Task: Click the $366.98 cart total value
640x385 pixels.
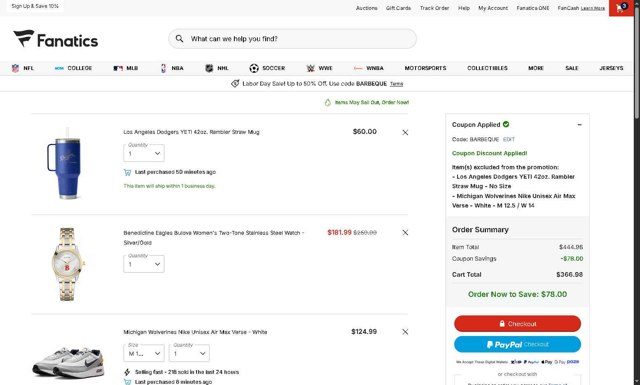Action: click(x=569, y=275)
